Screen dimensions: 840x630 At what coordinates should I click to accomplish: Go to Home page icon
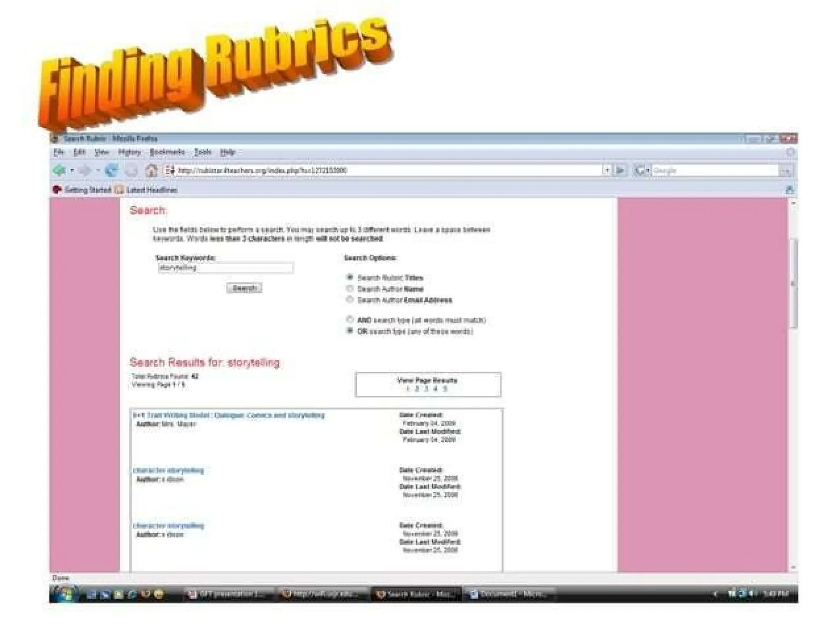[151, 170]
